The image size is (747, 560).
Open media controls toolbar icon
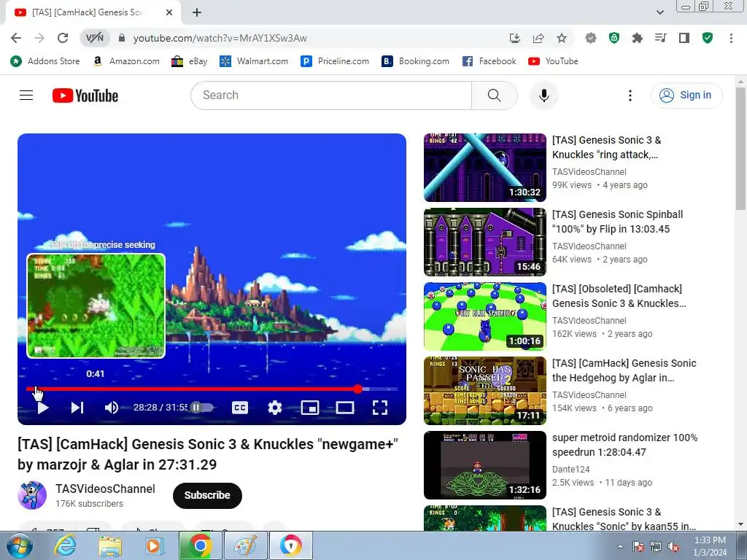click(661, 38)
